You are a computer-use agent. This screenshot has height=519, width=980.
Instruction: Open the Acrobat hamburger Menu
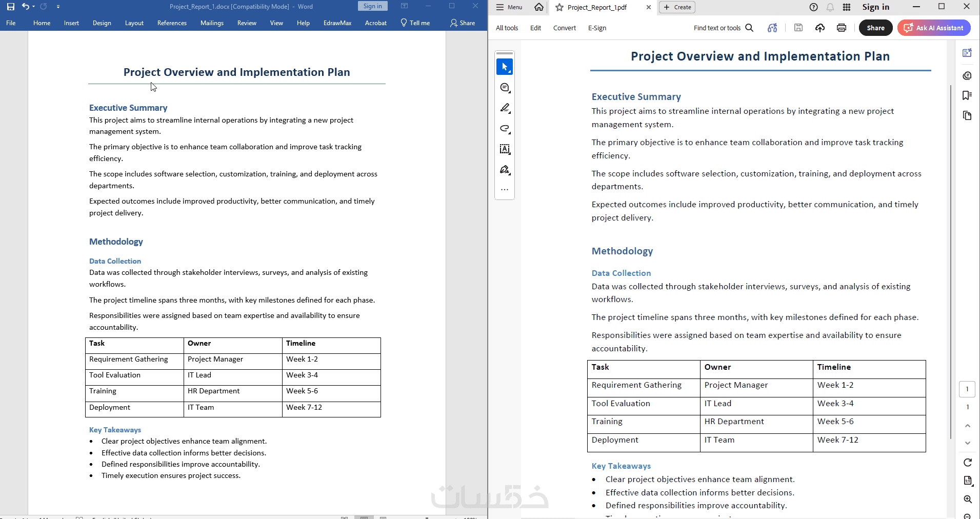[509, 7]
